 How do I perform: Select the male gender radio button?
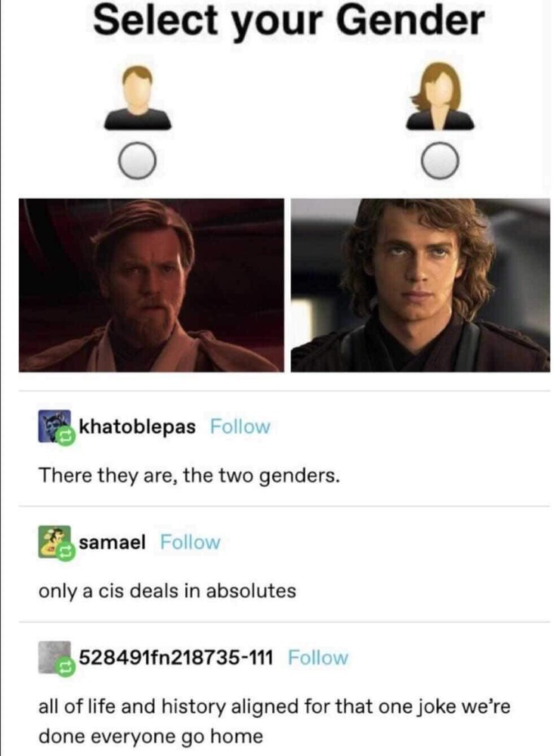[x=138, y=161]
